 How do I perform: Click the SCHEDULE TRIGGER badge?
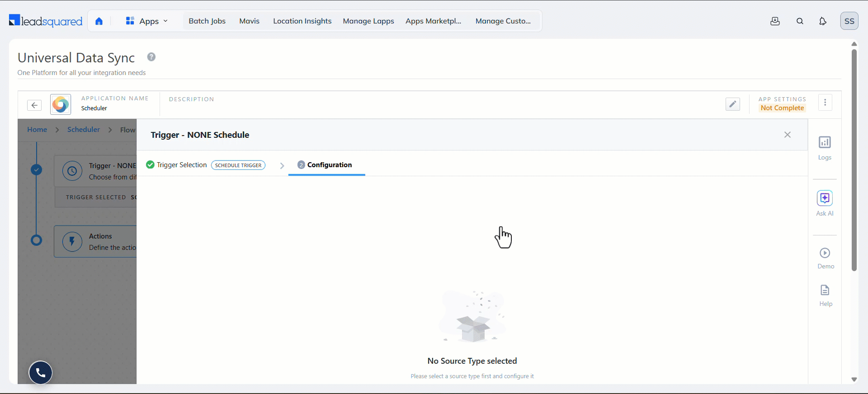tap(238, 165)
